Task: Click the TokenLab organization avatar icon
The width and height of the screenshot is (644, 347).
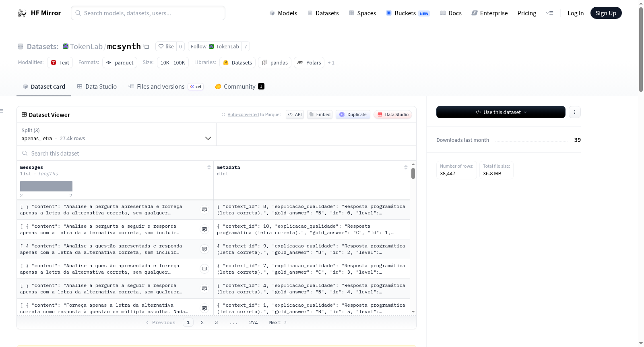Action: 66,46
